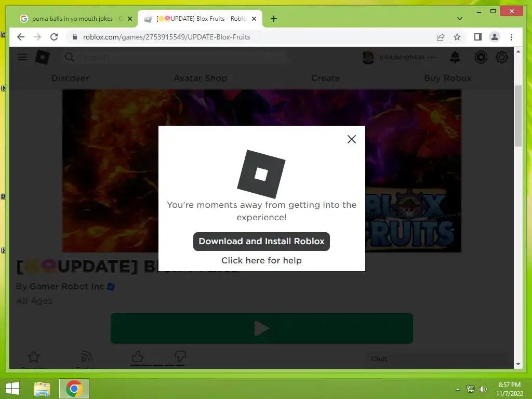Open Roblox settings gear
532x399 pixels.
tap(501, 57)
